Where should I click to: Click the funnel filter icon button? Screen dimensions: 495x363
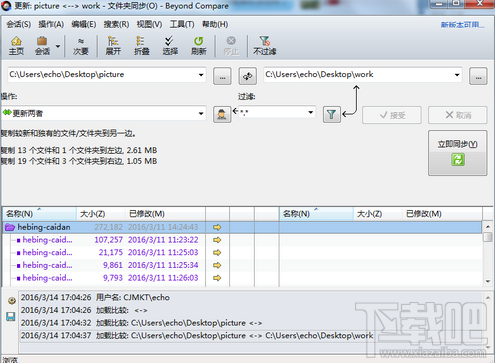[332, 115]
